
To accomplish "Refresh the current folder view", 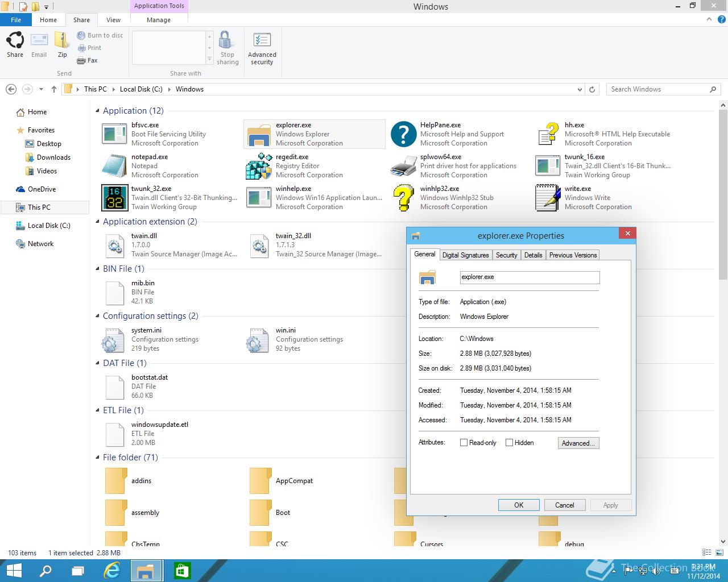I will click(592, 89).
